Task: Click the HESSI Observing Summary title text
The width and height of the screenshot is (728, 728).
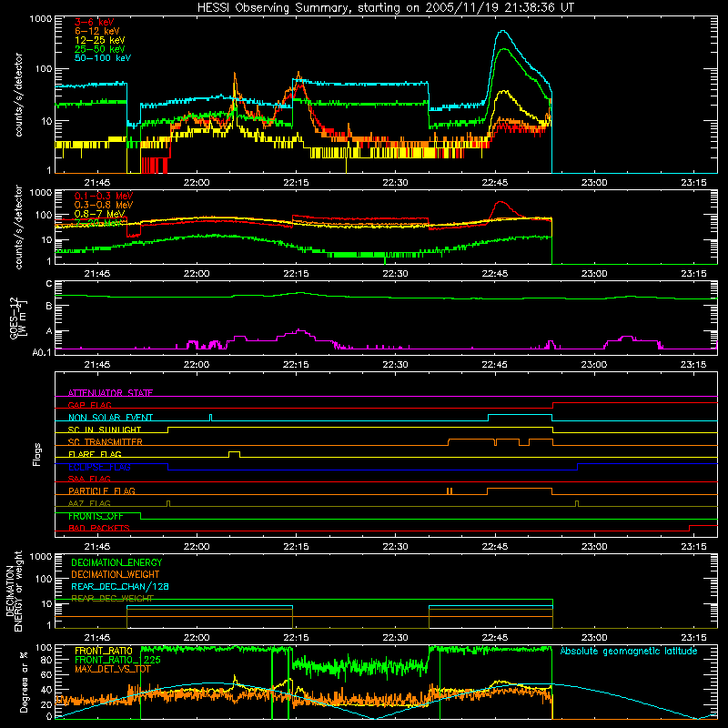Action: [x=386, y=7]
